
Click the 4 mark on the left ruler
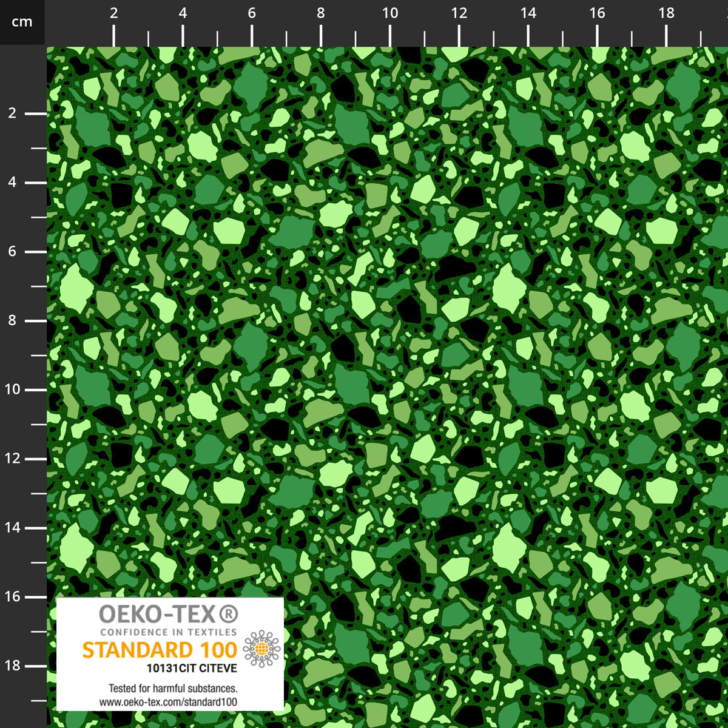(13, 183)
